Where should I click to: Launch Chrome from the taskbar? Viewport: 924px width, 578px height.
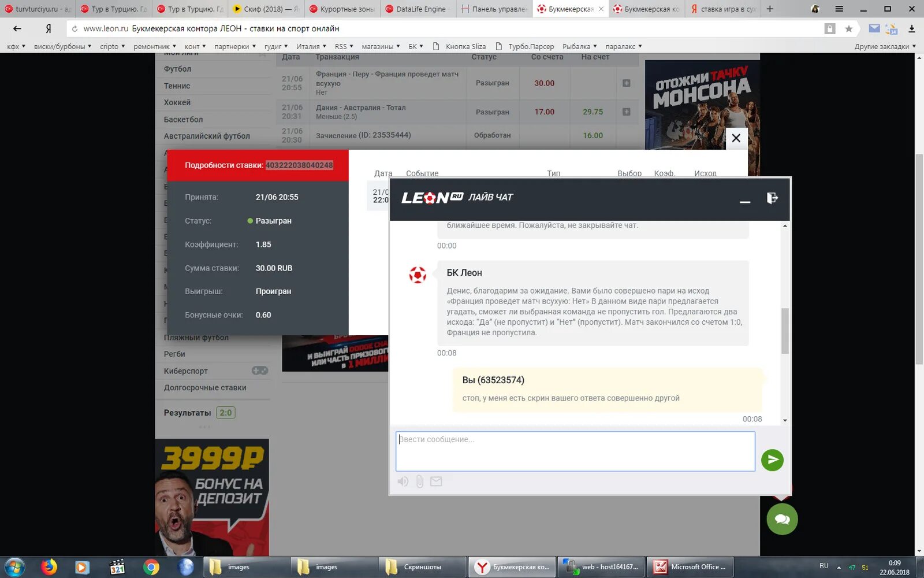(x=151, y=567)
